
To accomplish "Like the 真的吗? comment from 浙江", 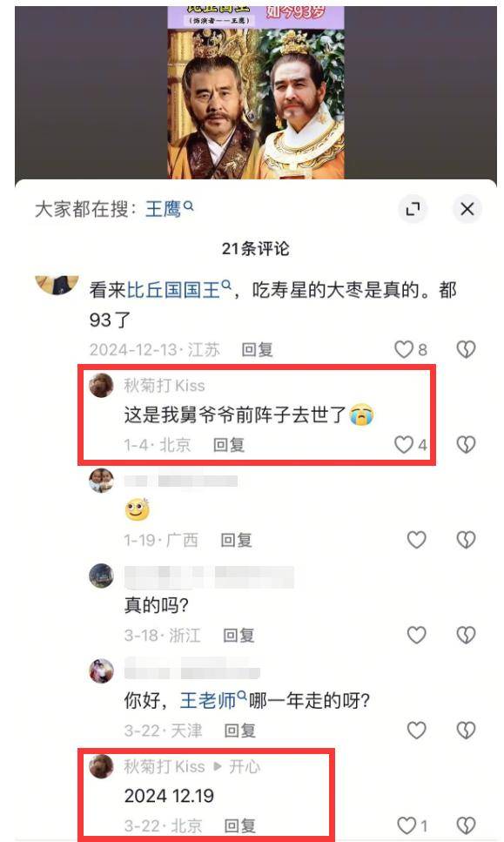I will (416, 635).
